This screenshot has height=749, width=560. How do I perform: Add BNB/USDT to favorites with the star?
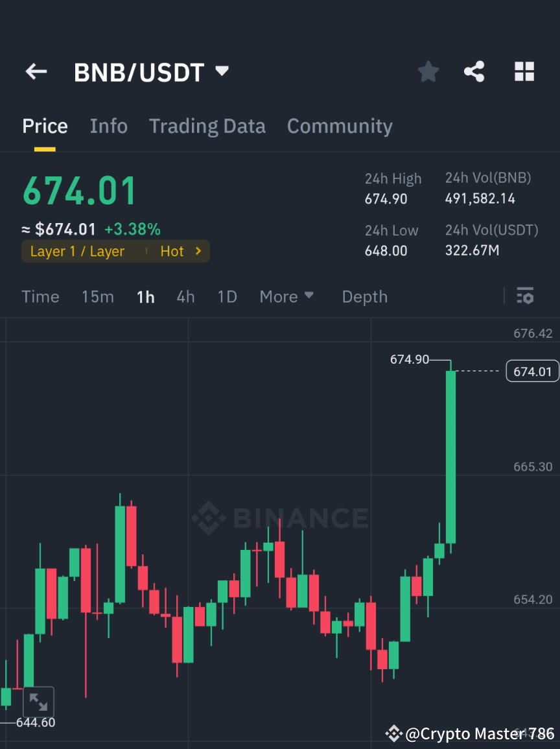(428, 71)
